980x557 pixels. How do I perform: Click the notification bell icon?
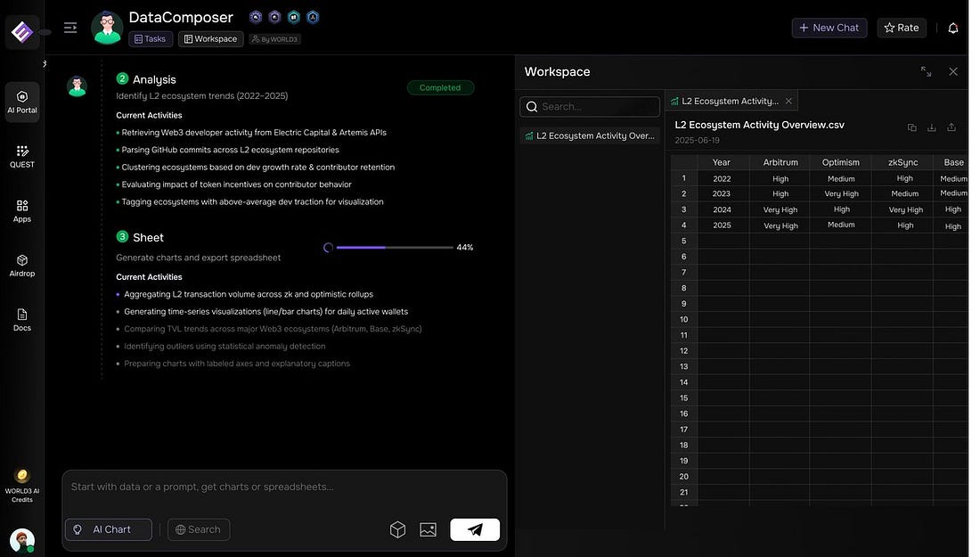pyautogui.click(x=953, y=28)
